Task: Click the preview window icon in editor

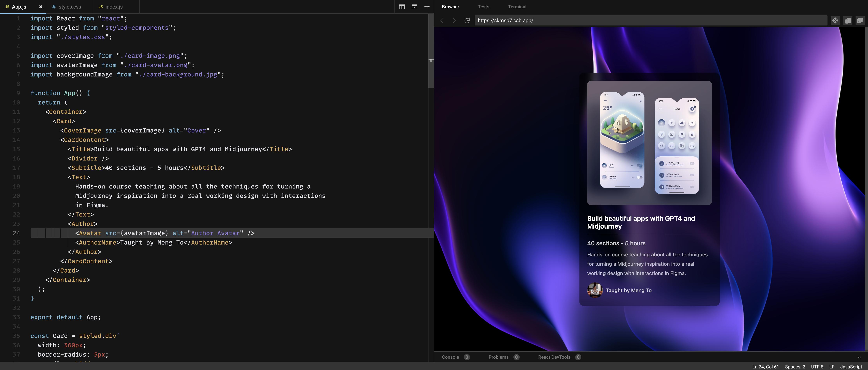Action: (x=414, y=7)
